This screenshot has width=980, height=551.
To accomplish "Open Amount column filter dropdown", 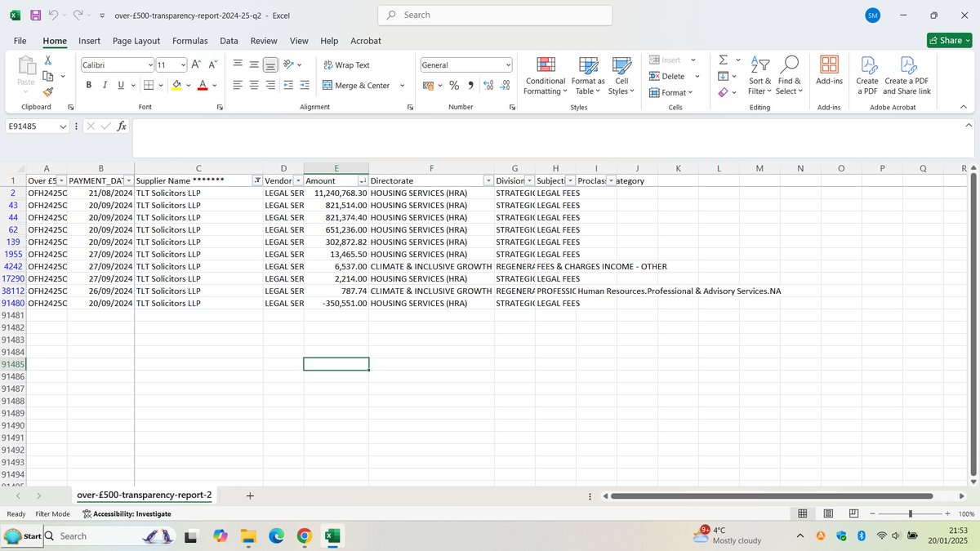I will (363, 180).
